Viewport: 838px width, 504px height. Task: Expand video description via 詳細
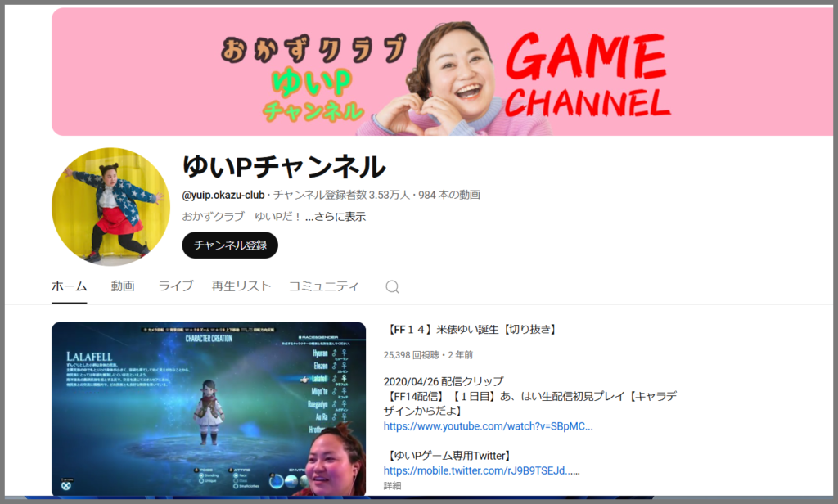point(393,486)
